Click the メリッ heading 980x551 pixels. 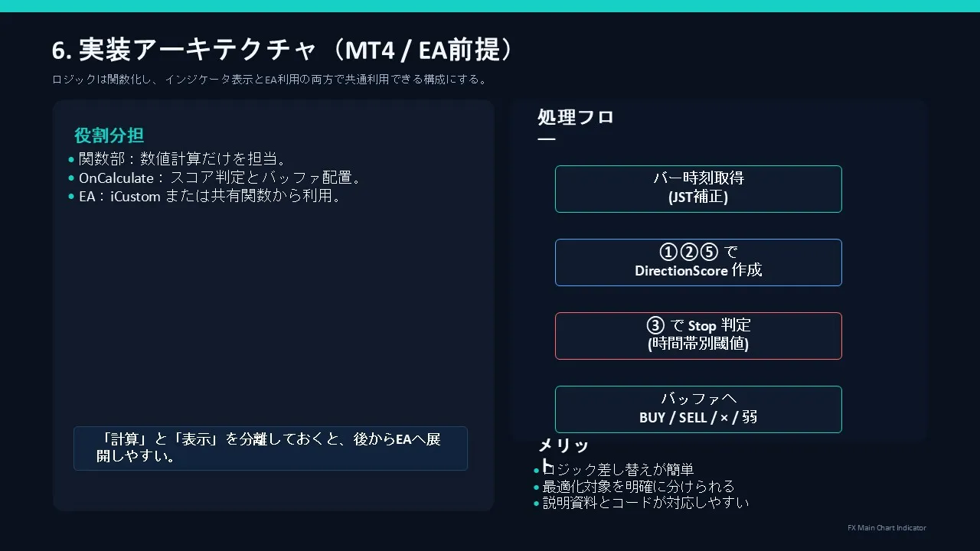(563, 446)
